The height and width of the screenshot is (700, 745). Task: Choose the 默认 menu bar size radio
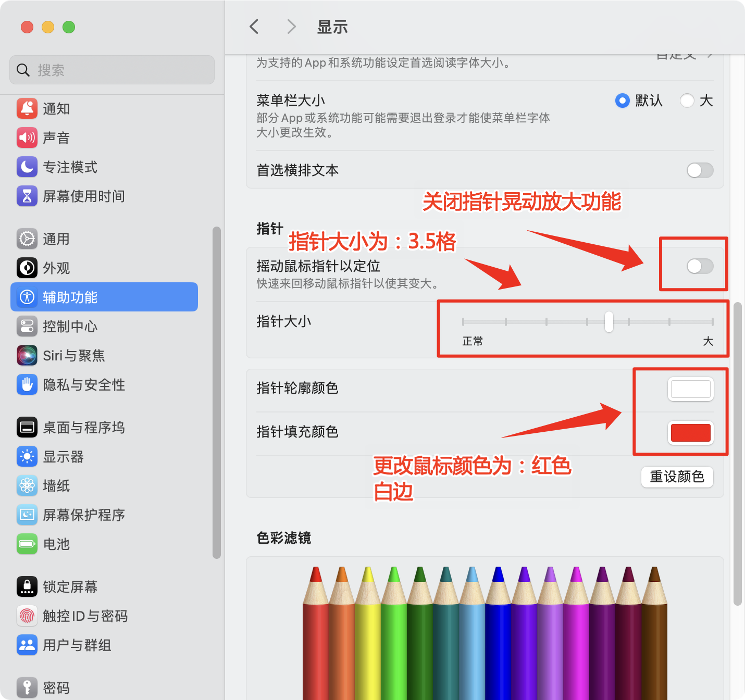point(623,101)
